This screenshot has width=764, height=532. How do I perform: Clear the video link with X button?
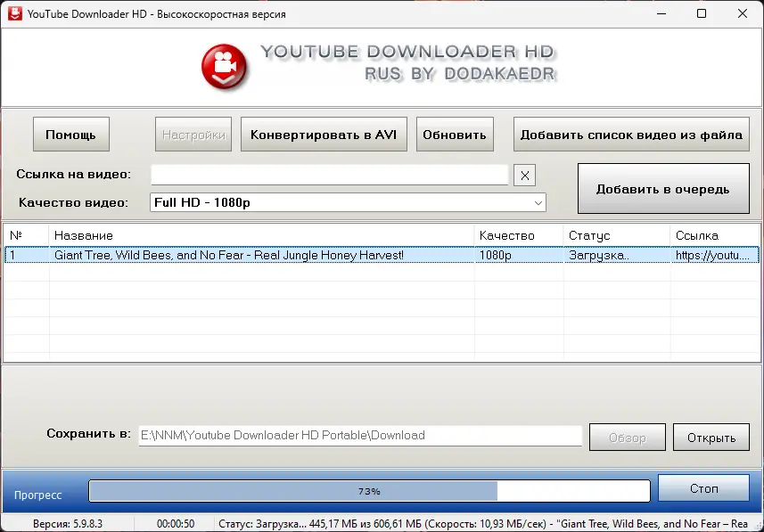point(524,176)
